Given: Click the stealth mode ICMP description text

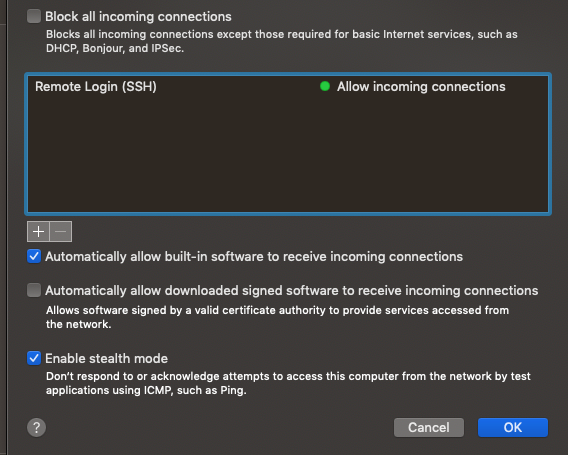Looking at the screenshot, I should [288, 383].
